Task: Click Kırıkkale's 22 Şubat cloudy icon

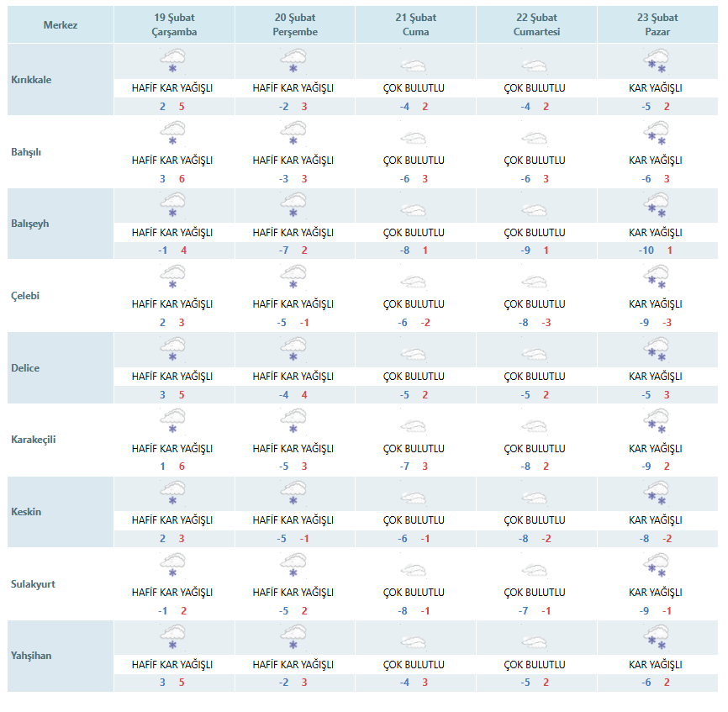Action: pos(535,65)
